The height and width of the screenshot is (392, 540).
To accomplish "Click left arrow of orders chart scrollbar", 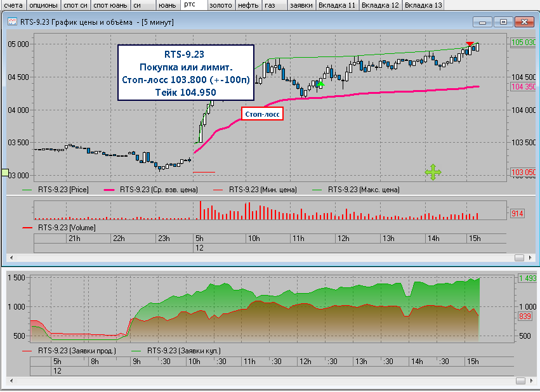I will tap(11, 381).
